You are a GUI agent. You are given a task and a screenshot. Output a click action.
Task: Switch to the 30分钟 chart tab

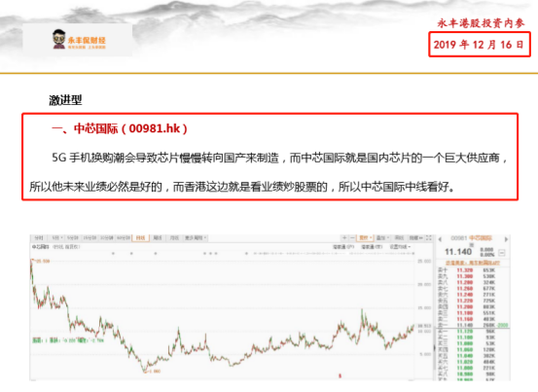[x=106, y=237]
